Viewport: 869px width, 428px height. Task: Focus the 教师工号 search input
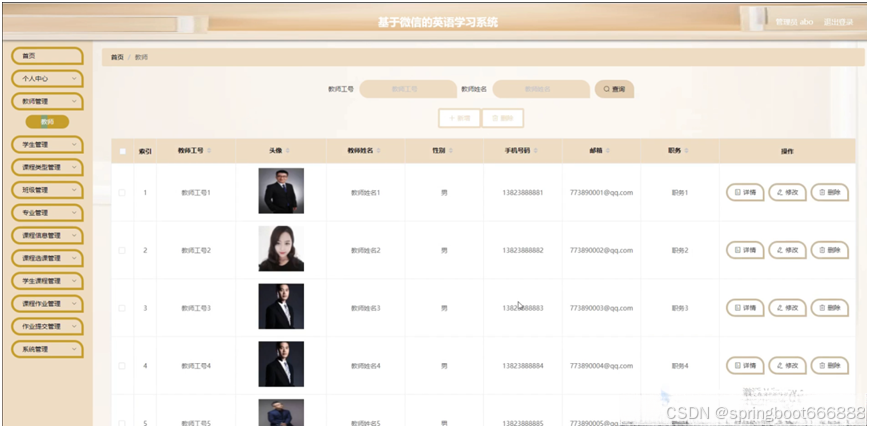(408, 89)
